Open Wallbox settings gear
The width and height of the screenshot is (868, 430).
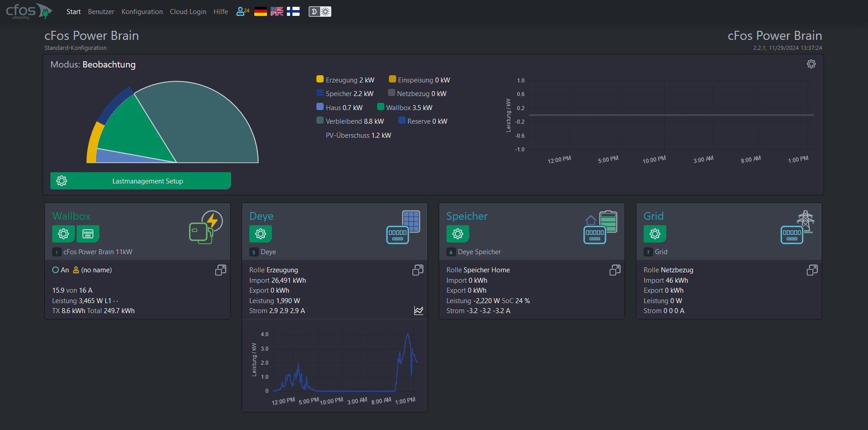[x=63, y=234]
